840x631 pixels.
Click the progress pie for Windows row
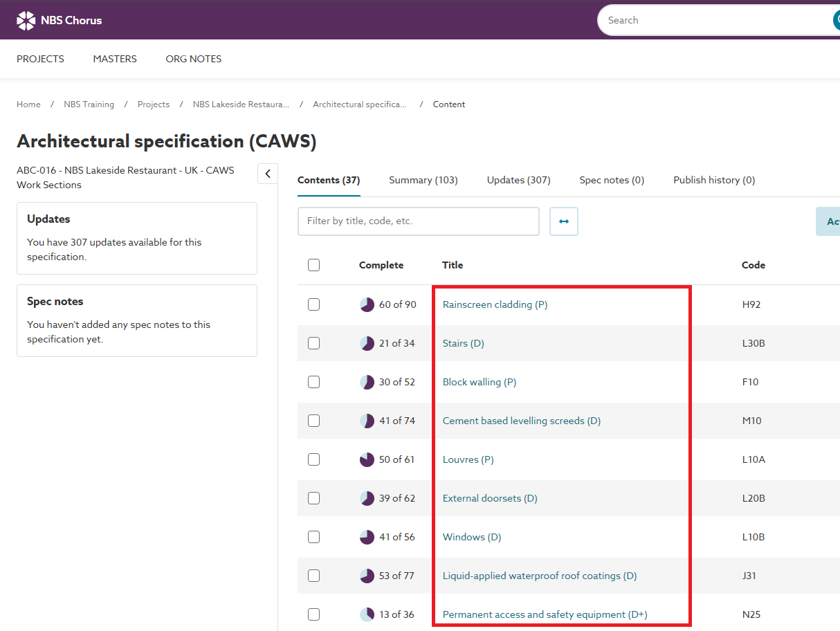pyautogui.click(x=367, y=537)
